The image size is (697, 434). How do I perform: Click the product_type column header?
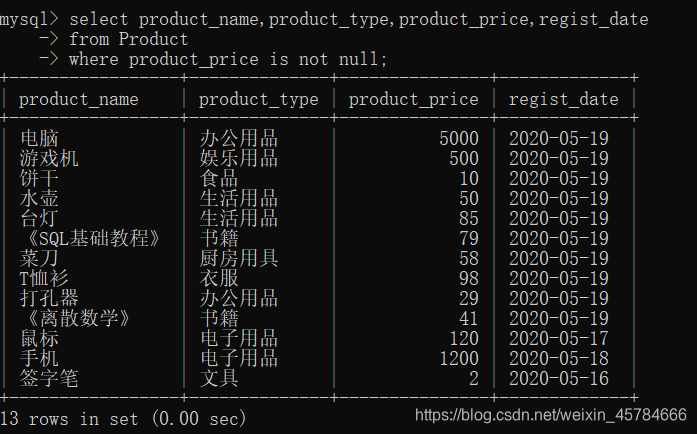coord(259,100)
